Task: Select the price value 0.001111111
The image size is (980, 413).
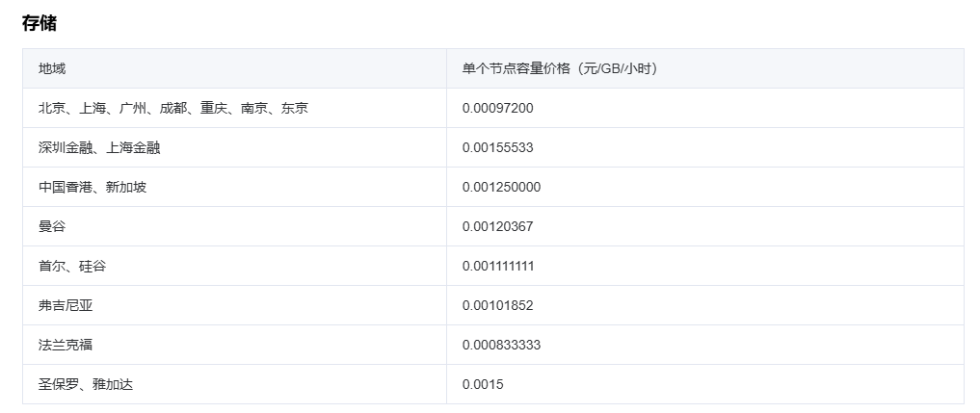Action: point(498,266)
